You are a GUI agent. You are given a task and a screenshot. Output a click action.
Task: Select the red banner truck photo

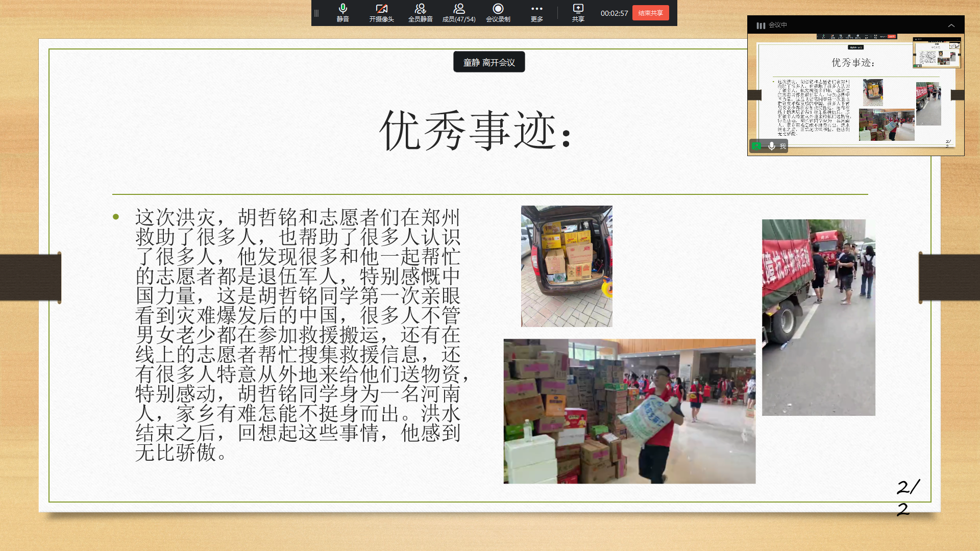pos(818,317)
